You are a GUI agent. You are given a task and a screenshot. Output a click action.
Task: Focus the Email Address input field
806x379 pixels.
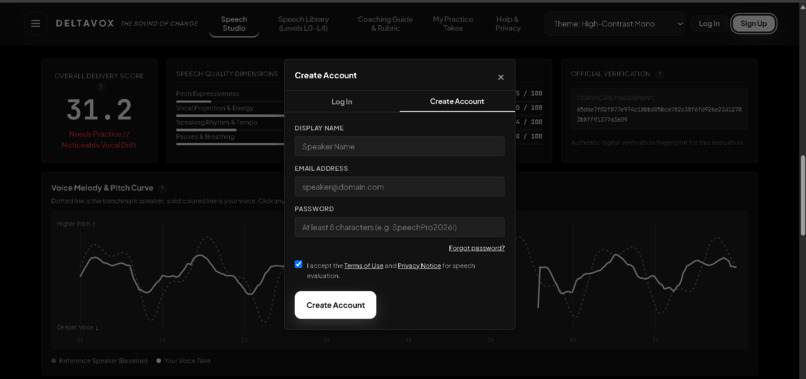point(399,187)
